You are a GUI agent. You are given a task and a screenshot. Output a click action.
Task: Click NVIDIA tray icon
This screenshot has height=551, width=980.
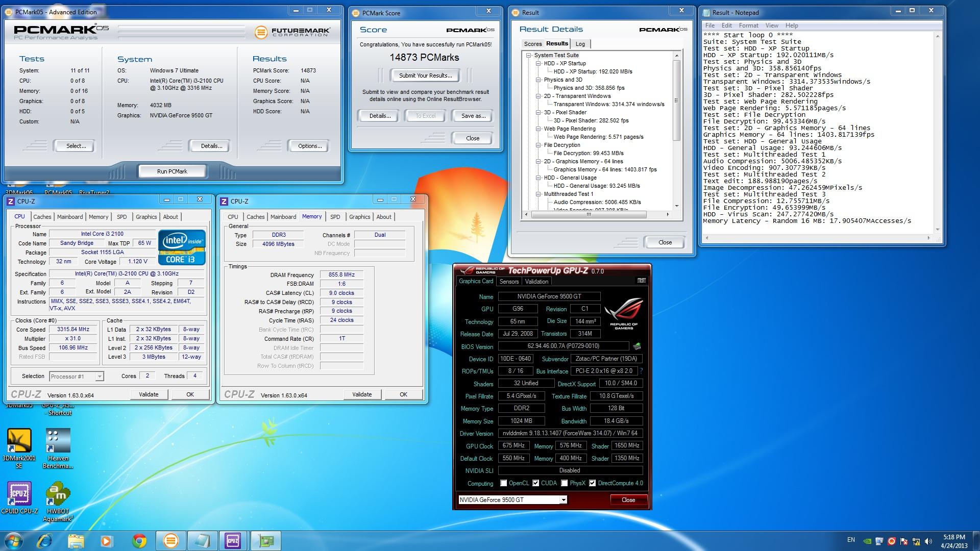pyautogui.click(x=867, y=541)
